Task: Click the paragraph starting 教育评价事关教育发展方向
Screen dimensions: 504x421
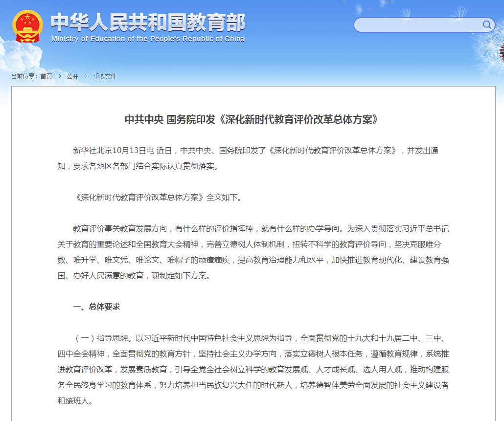Action: (253, 252)
